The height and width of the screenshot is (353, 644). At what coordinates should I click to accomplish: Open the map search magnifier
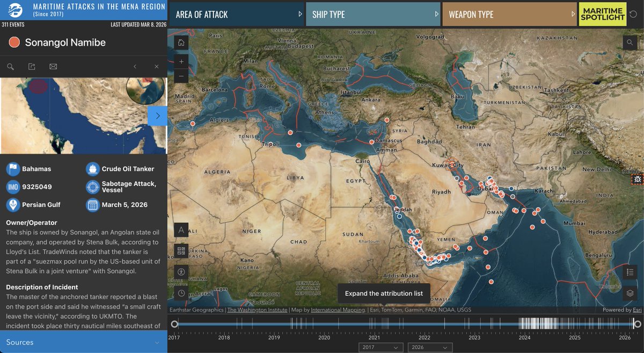click(630, 42)
